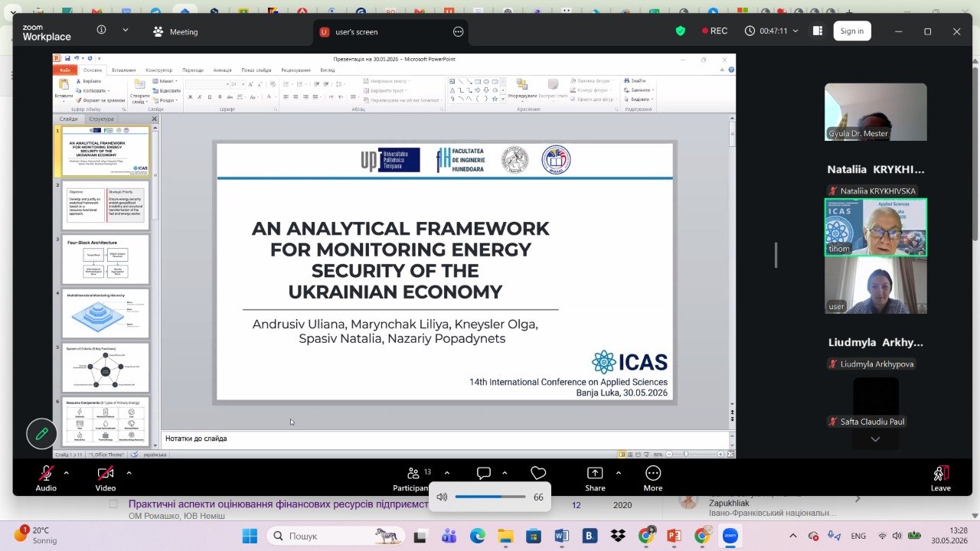
Task: Click Знайти find in PowerPoint ribbon
Action: [x=635, y=81]
